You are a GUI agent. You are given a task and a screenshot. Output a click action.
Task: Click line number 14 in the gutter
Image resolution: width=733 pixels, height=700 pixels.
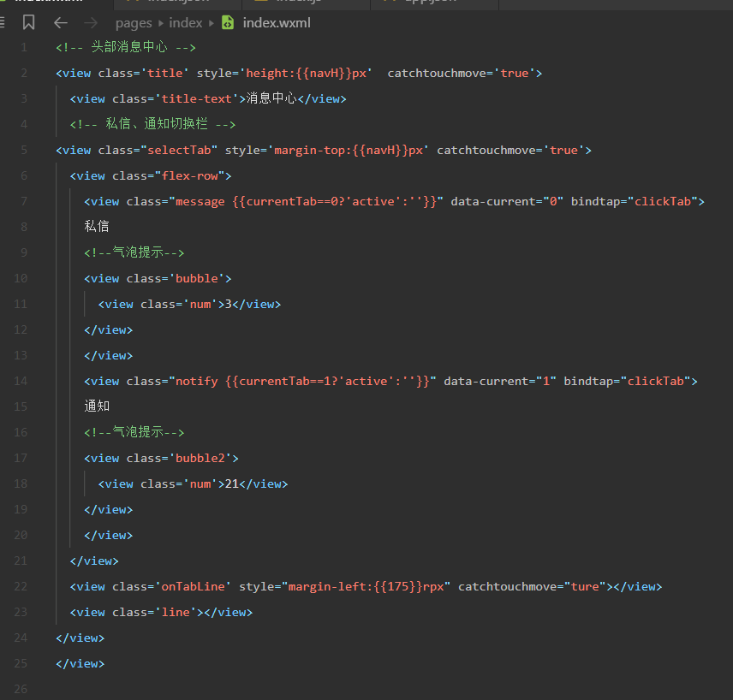click(x=21, y=382)
